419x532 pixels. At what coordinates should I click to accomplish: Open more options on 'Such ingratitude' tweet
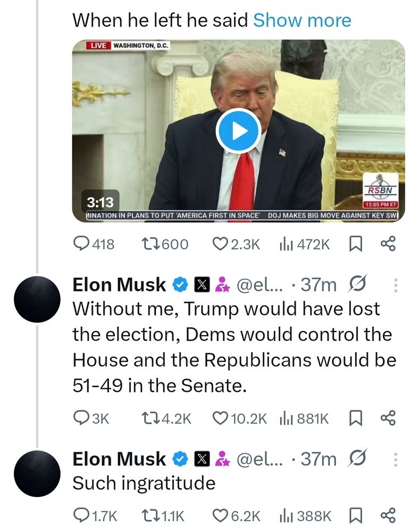tap(395, 460)
